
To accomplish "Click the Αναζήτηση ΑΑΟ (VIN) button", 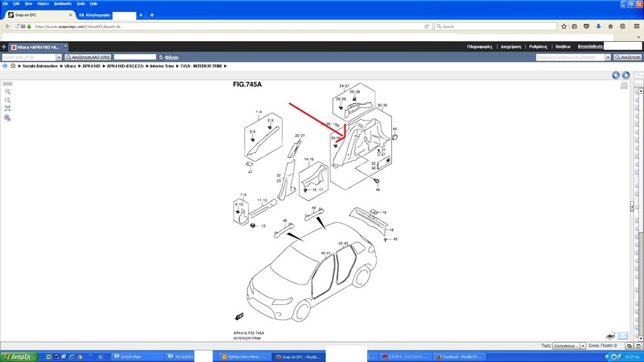I will 88,57.
